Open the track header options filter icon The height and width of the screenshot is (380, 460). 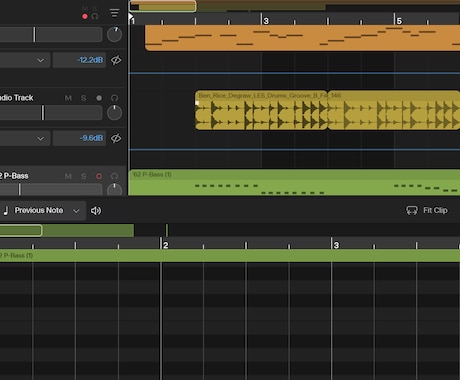point(114,13)
